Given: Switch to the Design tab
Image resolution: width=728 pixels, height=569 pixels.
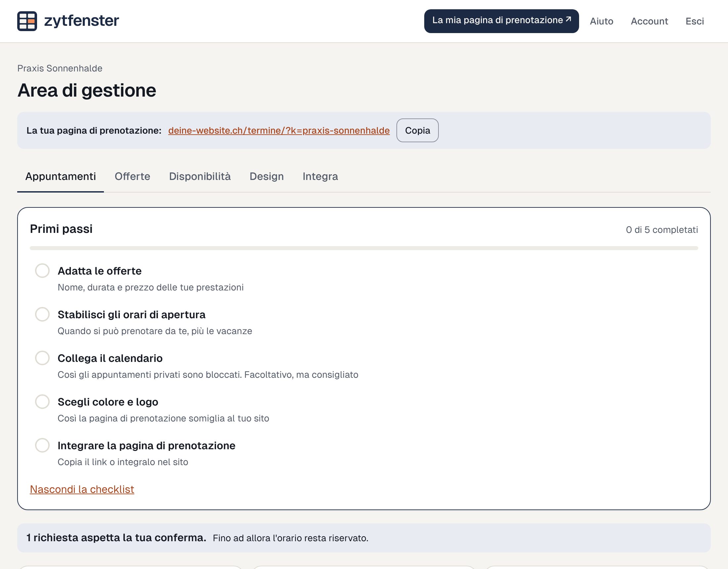Looking at the screenshot, I should [x=267, y=176].
